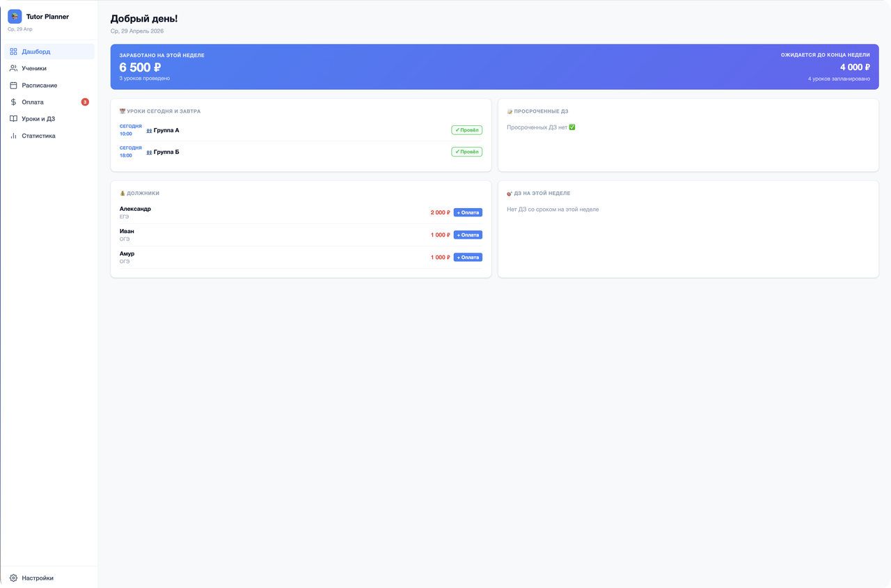Screen dimensions: 891x588
Task: Click the Добрый день! heading
Action: 144,18
